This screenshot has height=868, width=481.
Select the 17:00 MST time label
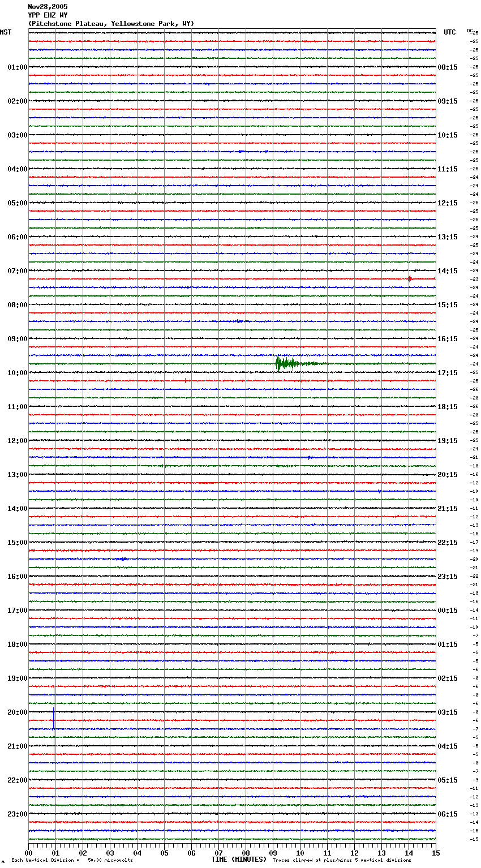[17, 611]
